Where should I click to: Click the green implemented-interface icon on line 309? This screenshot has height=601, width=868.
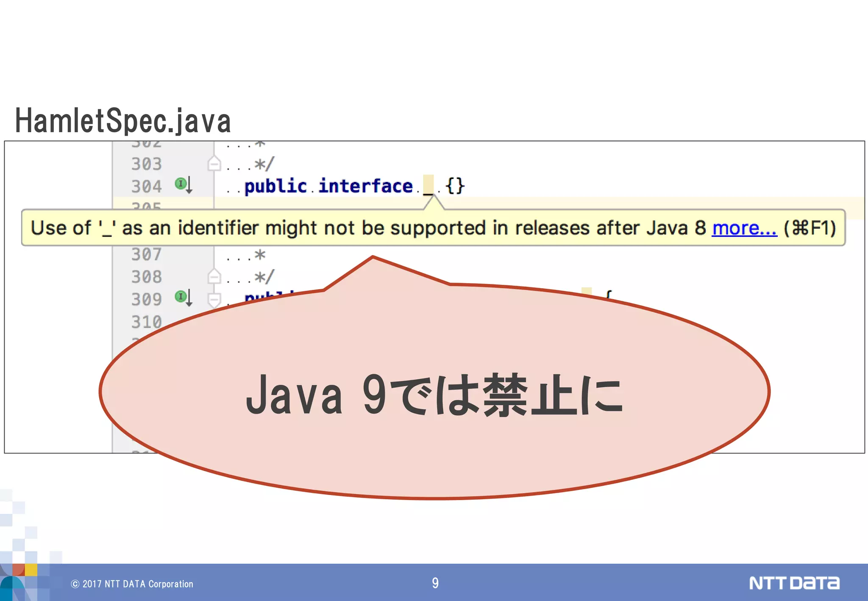(181, 296)
